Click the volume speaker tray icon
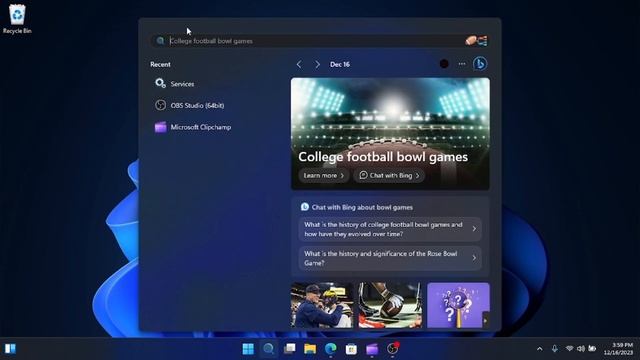 580,349
